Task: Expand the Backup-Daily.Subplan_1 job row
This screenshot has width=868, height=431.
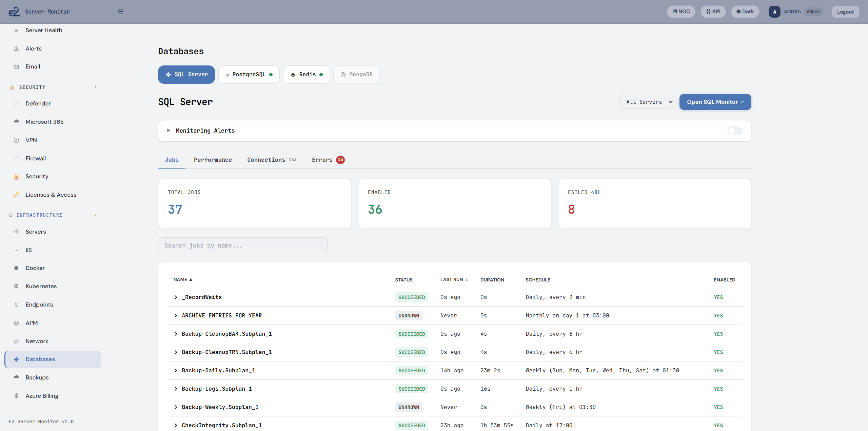Action: click(x=175, y=370)
